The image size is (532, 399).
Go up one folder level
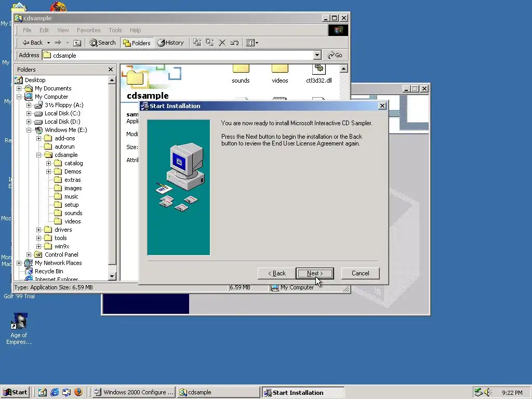point(77,43)
